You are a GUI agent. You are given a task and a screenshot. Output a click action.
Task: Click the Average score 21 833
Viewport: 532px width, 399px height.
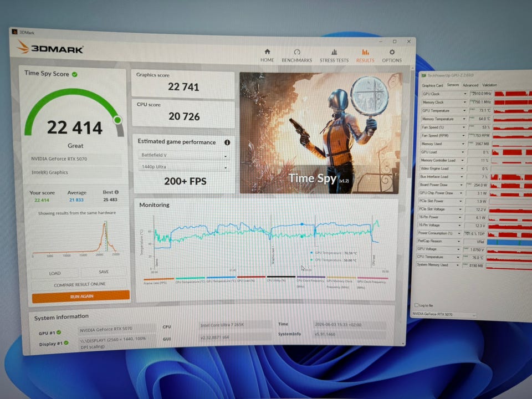point(76,200)
